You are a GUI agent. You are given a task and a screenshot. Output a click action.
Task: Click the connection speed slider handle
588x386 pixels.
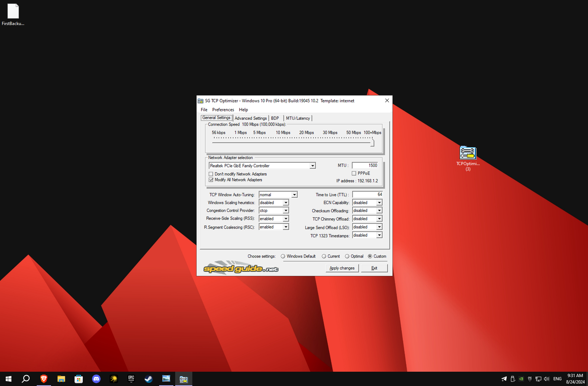(373, 143)
